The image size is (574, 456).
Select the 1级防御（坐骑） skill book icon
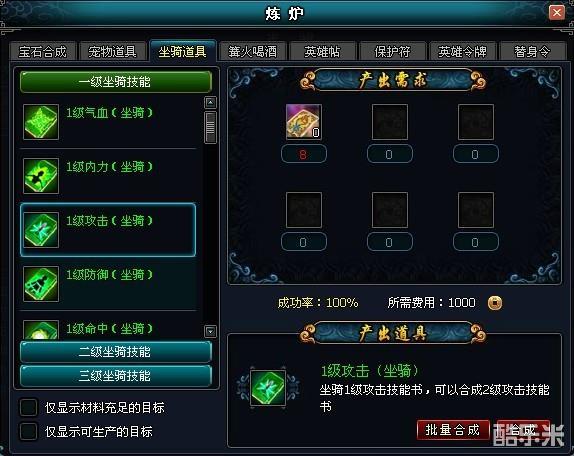(41, 284)
